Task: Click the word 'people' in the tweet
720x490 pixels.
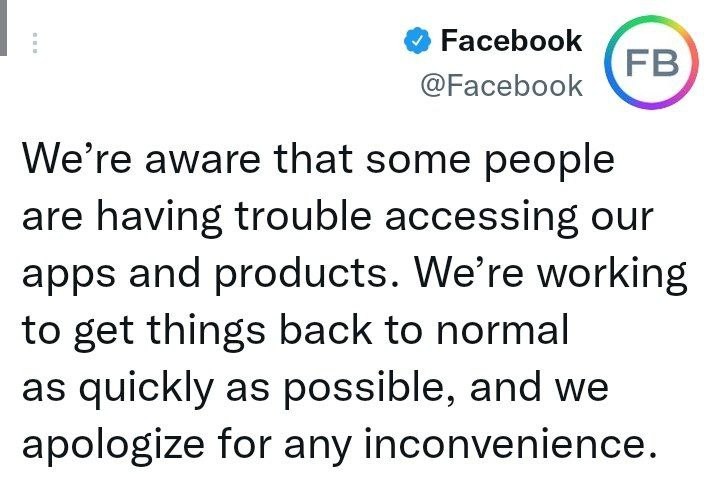Action: [x=550, y=163]
